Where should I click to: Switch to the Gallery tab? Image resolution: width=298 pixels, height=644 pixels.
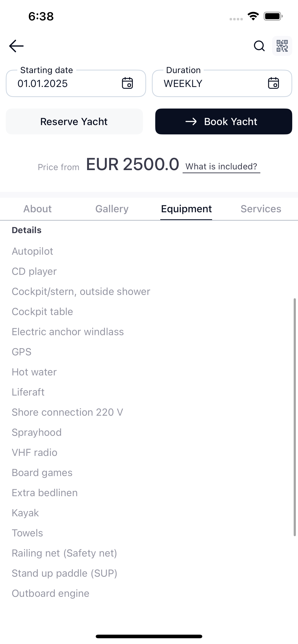coord(112,209)
